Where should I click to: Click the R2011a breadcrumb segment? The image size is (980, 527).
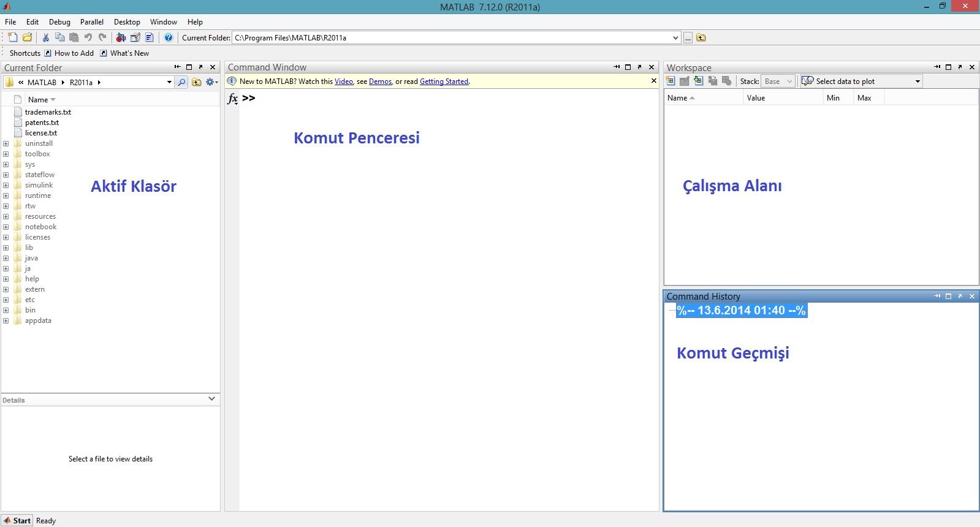pos(81,82)
